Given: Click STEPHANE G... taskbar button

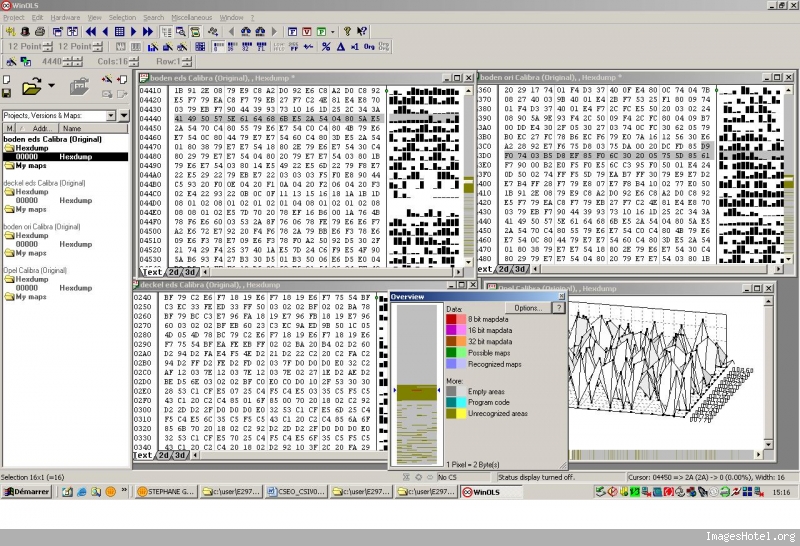Looking at the screenshot, I should 166,492.
